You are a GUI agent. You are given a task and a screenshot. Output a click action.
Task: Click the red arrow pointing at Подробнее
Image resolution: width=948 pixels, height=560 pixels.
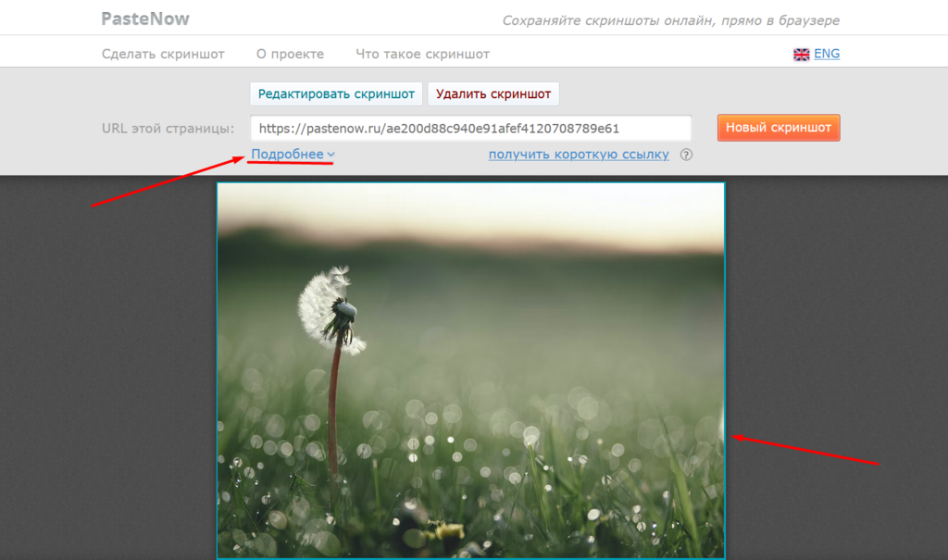coord(167,181)
